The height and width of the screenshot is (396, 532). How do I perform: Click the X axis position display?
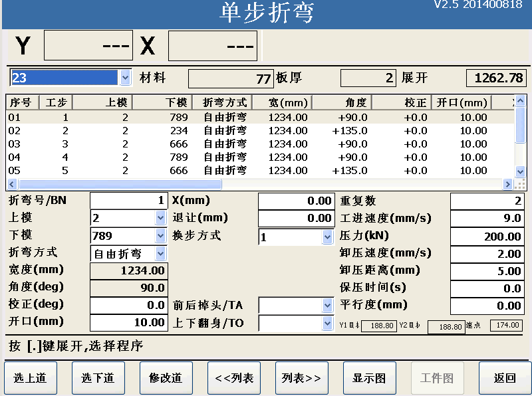tap(213, 46)
